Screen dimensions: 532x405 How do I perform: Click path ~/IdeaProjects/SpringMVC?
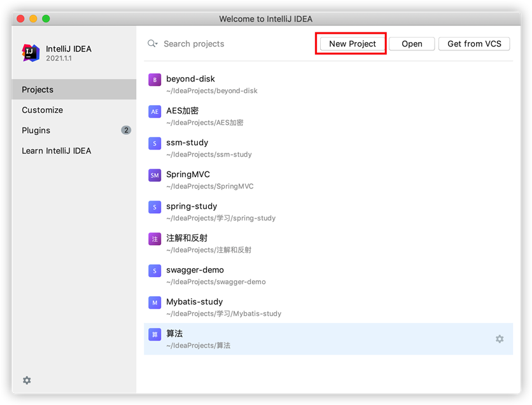[209, 187]
